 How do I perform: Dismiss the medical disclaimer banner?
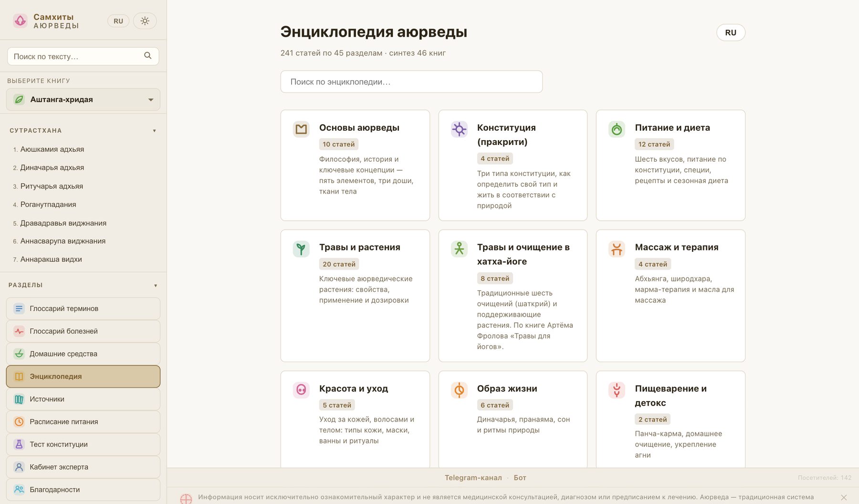click(x=844, y=497)
